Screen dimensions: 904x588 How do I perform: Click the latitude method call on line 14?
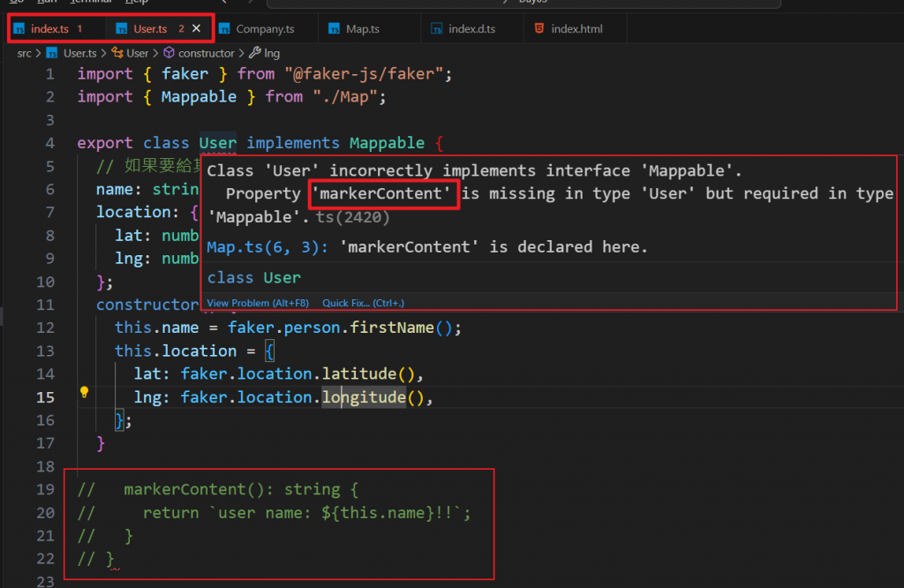(x=359, y=373)
